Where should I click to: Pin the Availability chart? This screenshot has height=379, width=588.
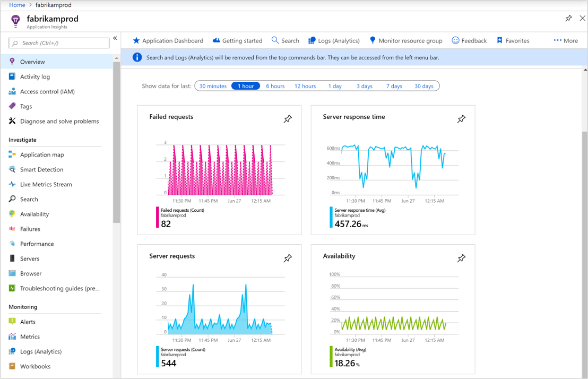point(461,258)
